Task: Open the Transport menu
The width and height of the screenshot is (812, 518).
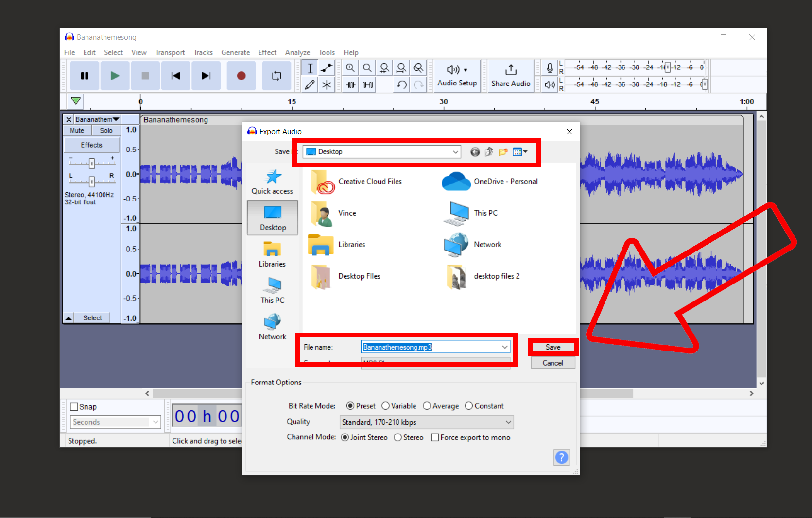Action: [170, 52]
